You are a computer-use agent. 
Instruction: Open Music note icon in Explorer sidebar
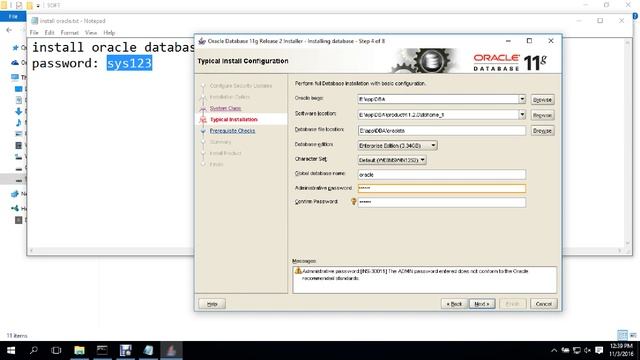click(19, 122)
